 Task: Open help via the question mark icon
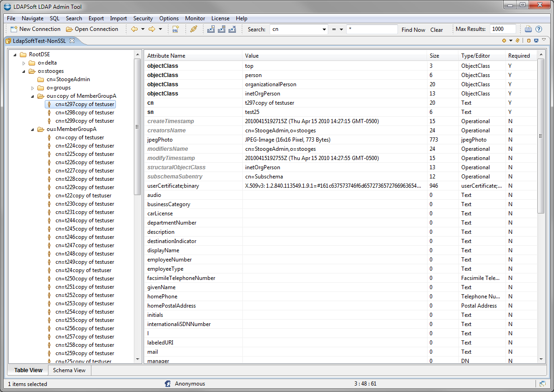538,29
